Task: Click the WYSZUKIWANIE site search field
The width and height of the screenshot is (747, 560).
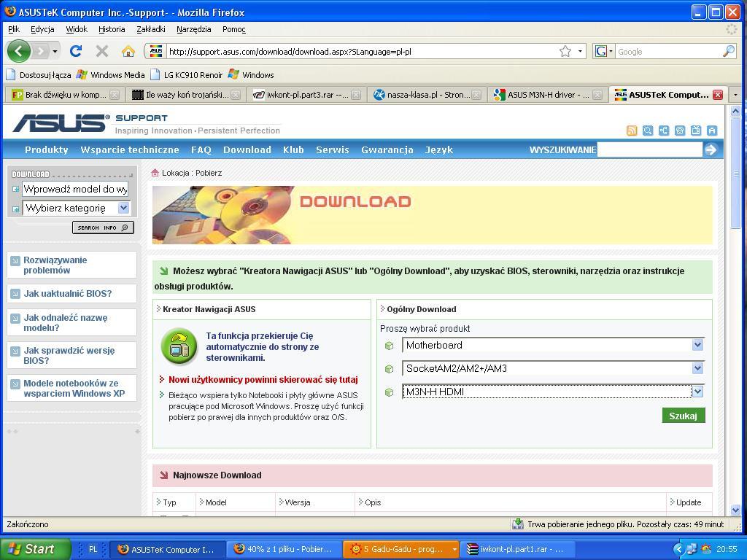Action: click(650, 150)
